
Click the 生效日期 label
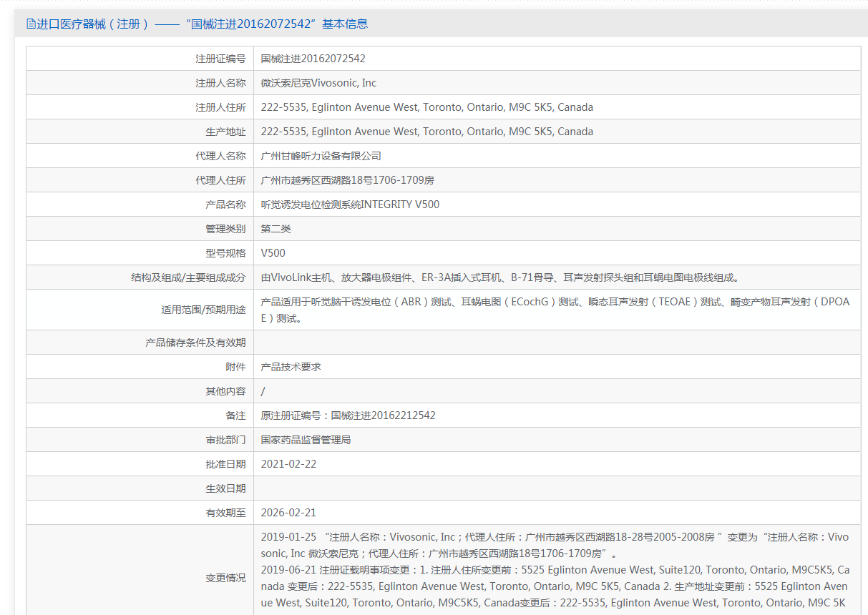(226, 488)
